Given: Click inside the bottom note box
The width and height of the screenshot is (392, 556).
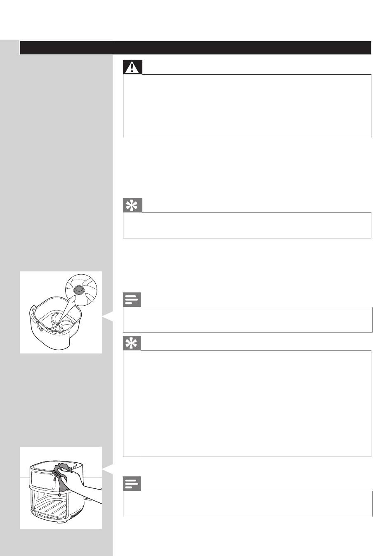Looking at the screenshot, I should coord(248,504).
